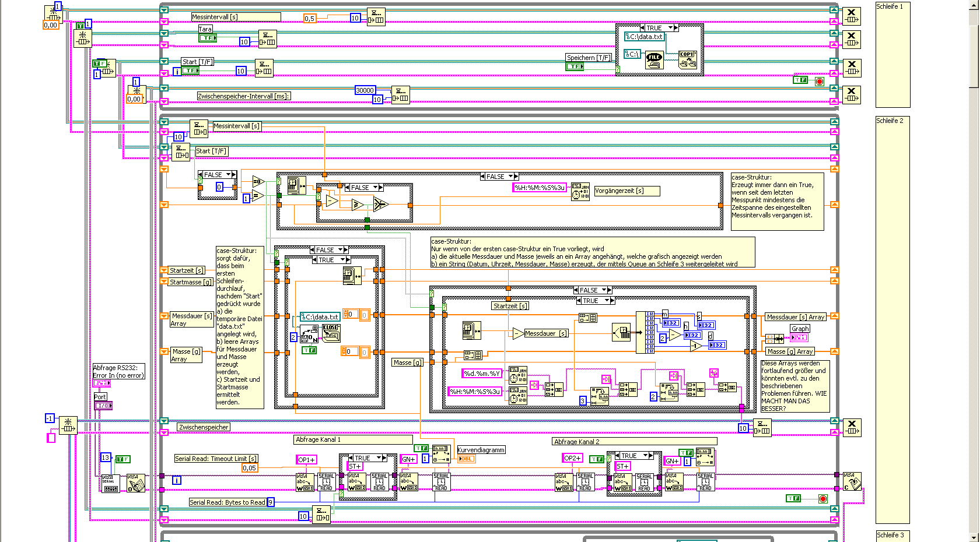Select the DBL terminal under Kurvendiagramm
The image size is (980, 542).
466,459
